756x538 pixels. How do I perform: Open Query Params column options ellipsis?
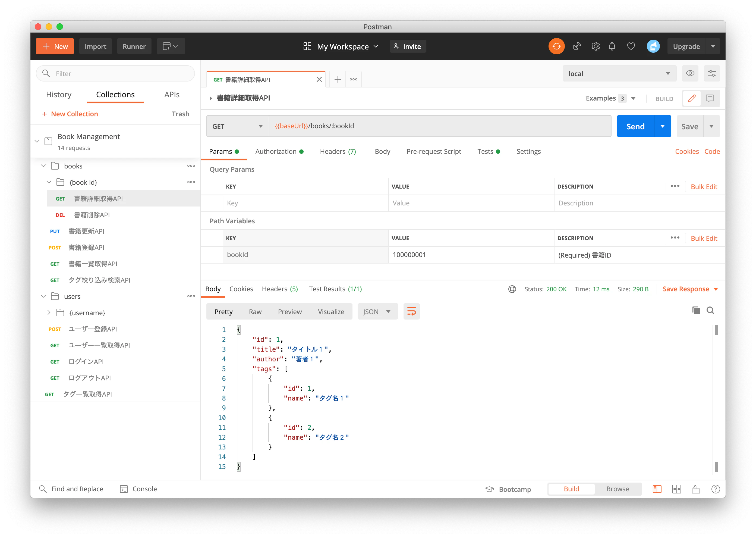tap(675, 186)
